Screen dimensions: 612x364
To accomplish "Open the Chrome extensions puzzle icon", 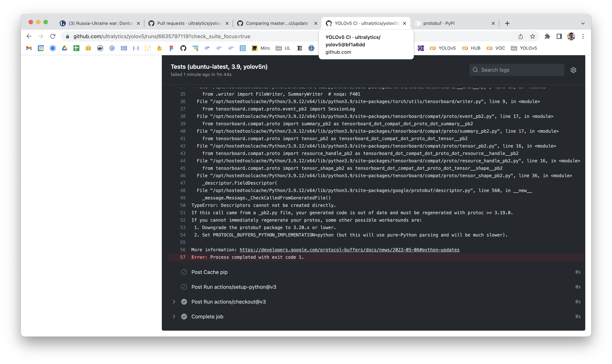I will [548, 36].
